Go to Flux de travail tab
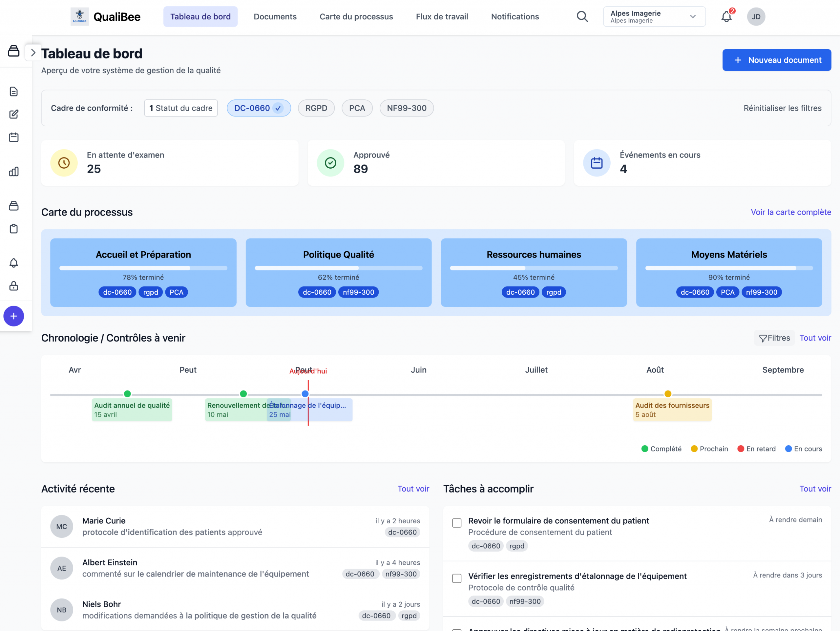The image size is (840, 631). tap(442, 17)
